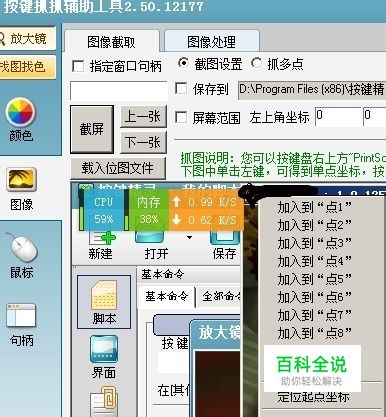The width and height of the screenshot is (386, 417).
Task: Click the 载入位图文件 button
Action: (118, 169)
